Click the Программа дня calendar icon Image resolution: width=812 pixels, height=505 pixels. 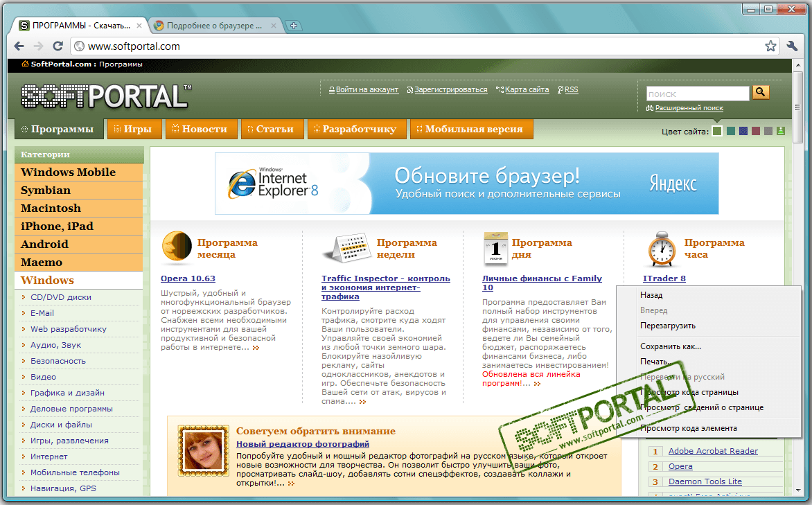[495, 248]
